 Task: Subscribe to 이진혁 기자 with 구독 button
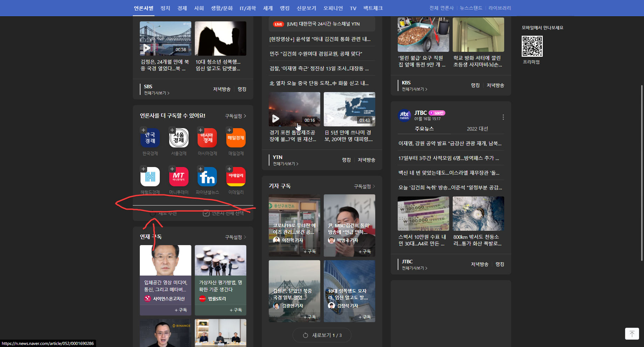[310, 251]
